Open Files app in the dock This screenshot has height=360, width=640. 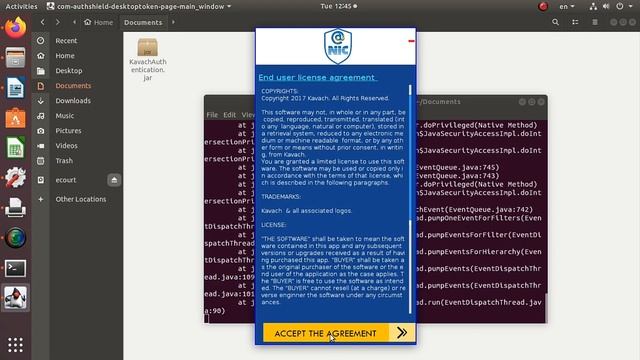[16, 58]
